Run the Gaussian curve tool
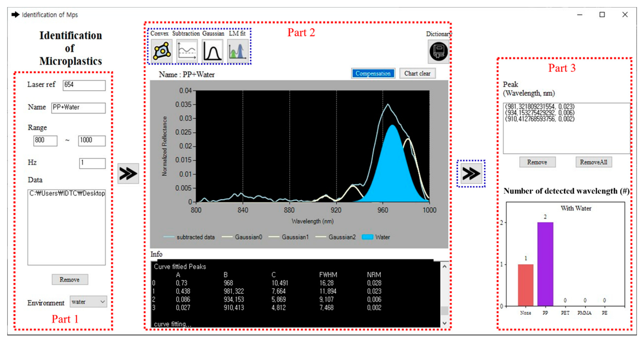The height and width of the screenshot is (340, 644). pyautogui.click(x=212, y=51)
